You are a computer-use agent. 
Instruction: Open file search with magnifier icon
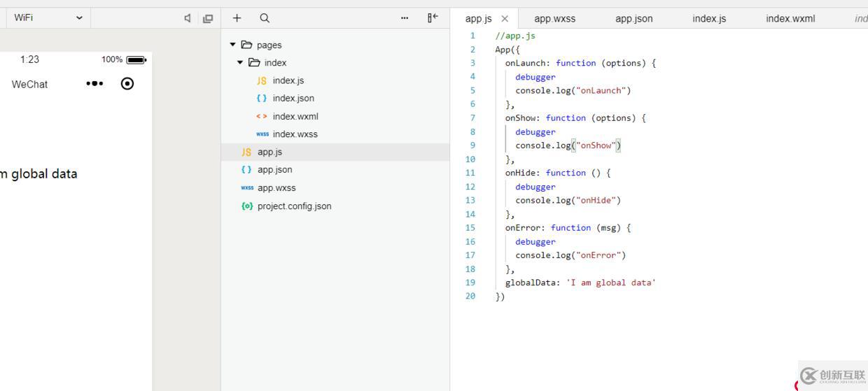coord(264,18)
